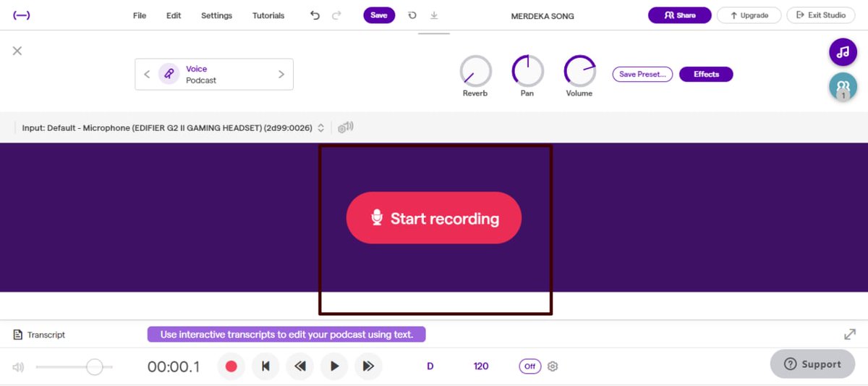Open the File menu

[140, 15]
